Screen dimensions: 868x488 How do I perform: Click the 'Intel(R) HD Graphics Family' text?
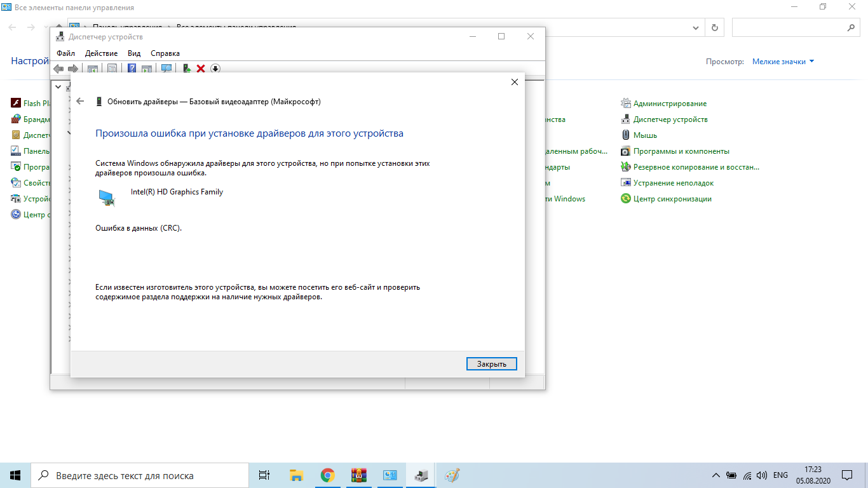point(177,192)
